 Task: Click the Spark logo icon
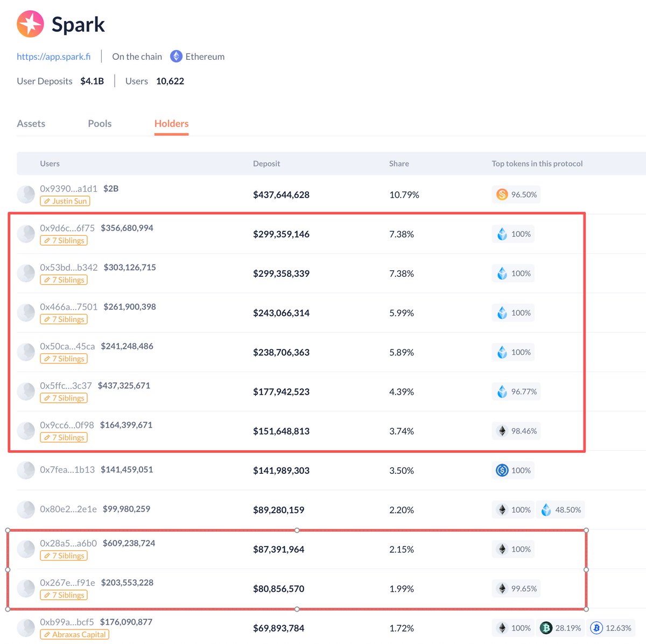(x=30, y=24)
